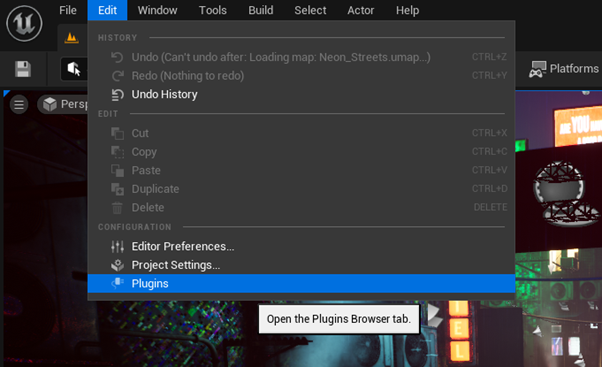Choose Undo History from Edit menu
The height and width of the screenshot is (367, 602).
[x=301, y=94]
